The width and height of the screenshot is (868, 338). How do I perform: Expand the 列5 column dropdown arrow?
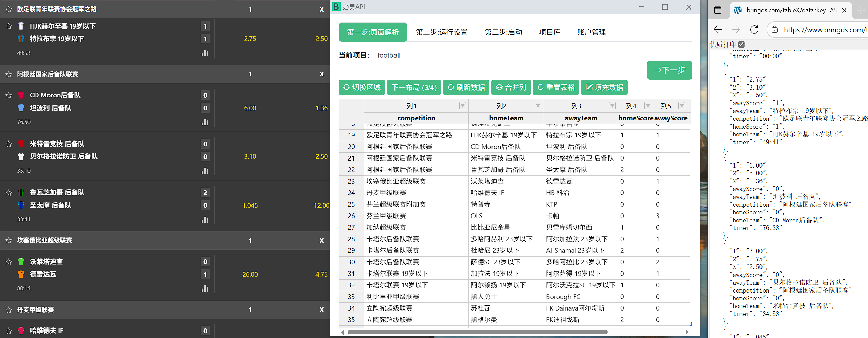point(681,106)
